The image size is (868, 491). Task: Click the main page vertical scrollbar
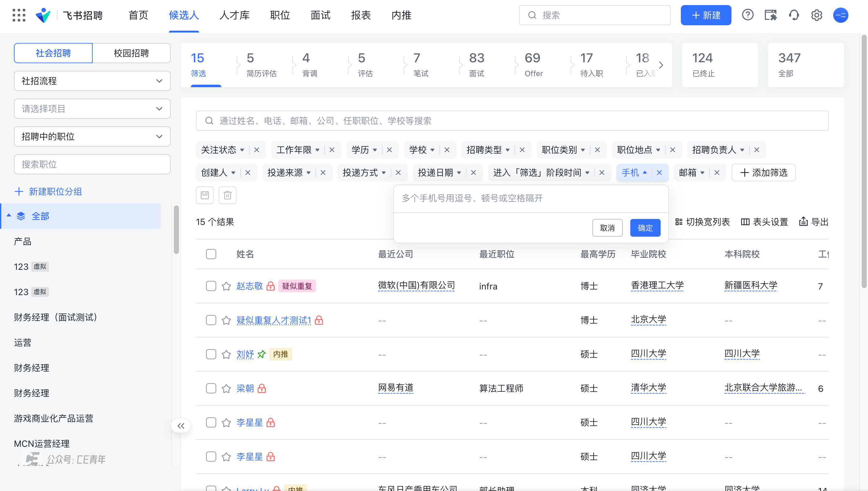coord(864,162)
